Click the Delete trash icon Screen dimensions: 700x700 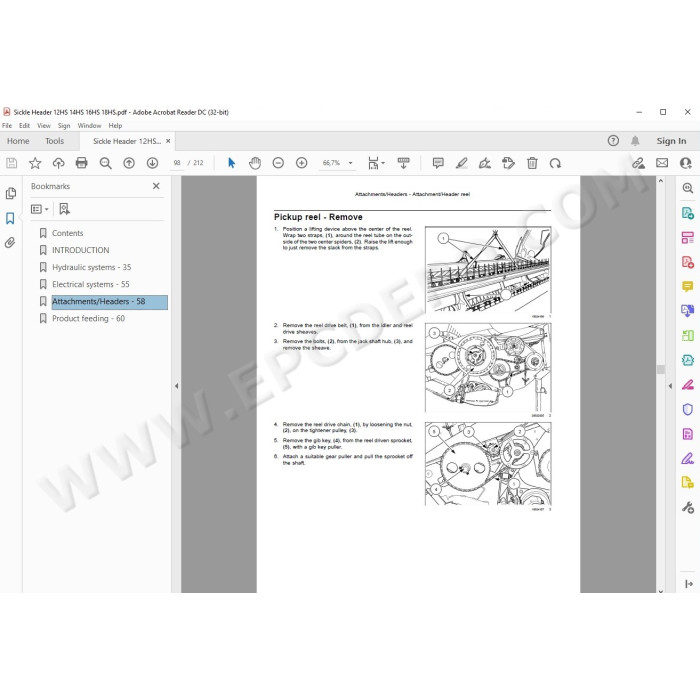(x=532, y=163)
